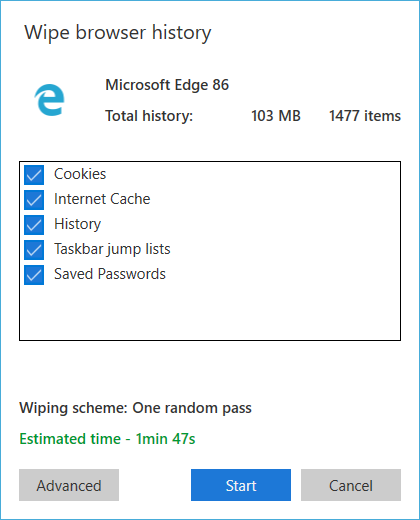Image resolution: width=420 pixels, height=520 pixels.
Task: Click the Microsoft Edge logo icon
Action: point(49,100)
